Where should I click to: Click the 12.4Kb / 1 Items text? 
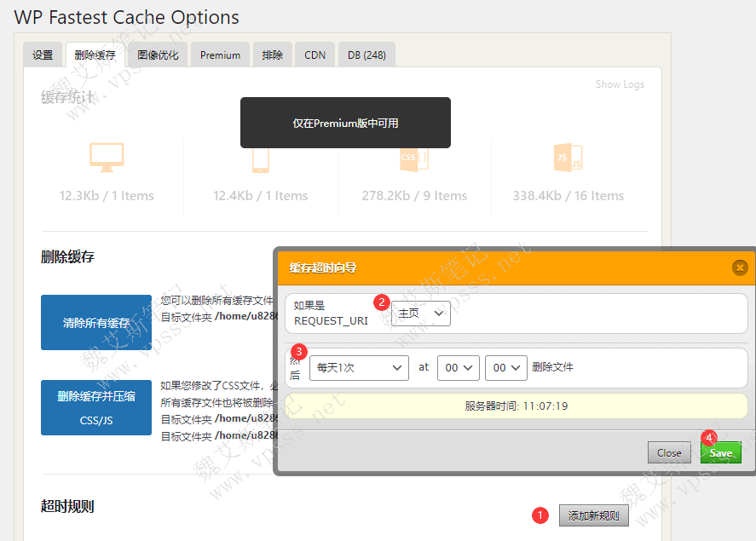[260, 196]
